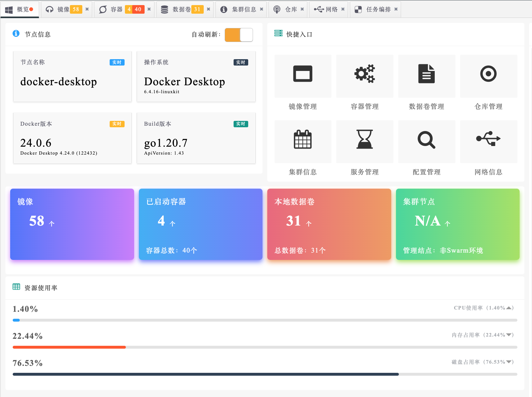Click the podcast icon in 仓库 tab
The height and width of the screenshot is (397, 532).
click(x=277, y=10)
